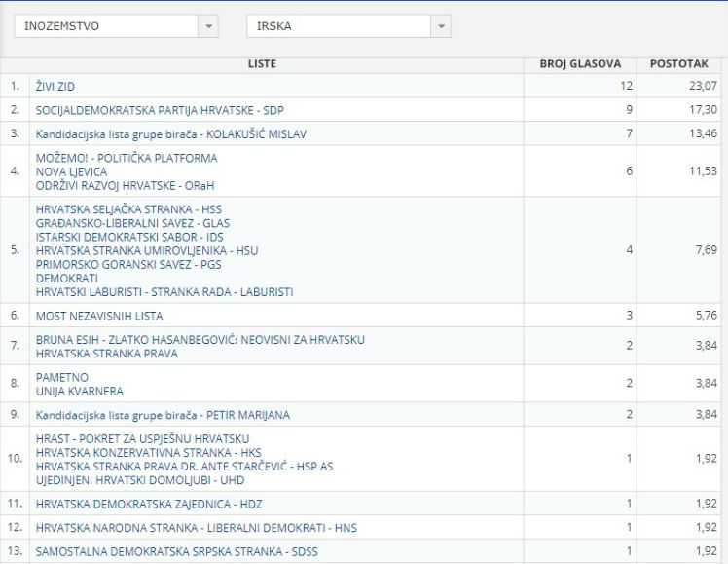728x564 pixels.
Task: Open HRAST - POKRET ZA USPJEŠNU HRVATSKU
Action: (142, 438)
